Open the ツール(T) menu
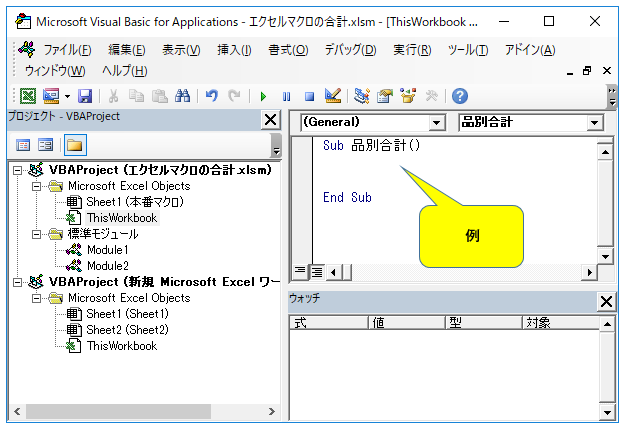Image resolution: width=626 pixels, height=430 pixels. point(468,50)
